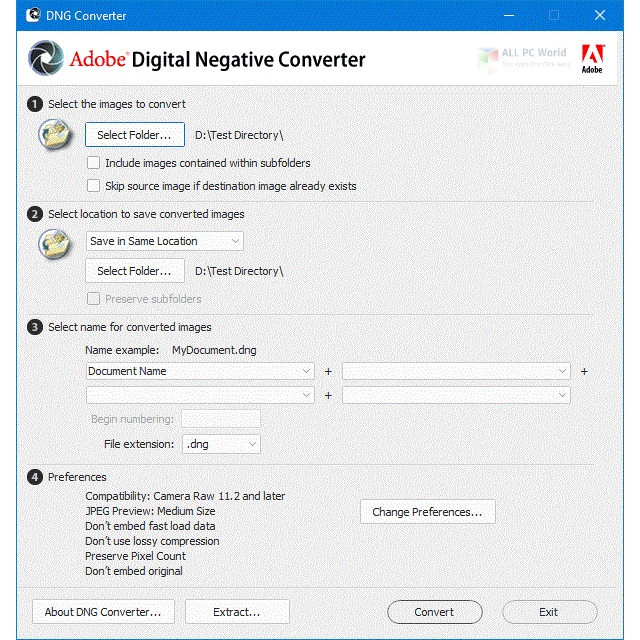640x640 pixels.
Task: Click the red Adobe logo at top right
Action: click(x=592, y=58)
